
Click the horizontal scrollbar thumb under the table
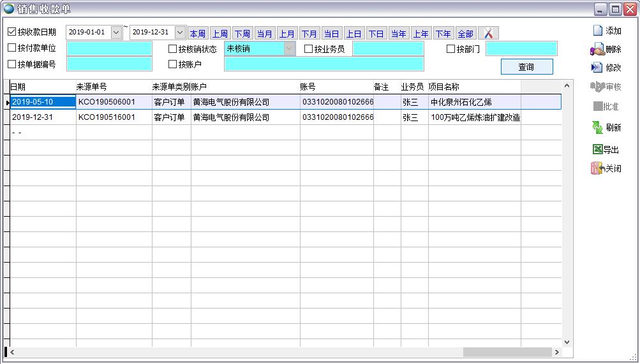pyautogui.click(x=507, y=352)
